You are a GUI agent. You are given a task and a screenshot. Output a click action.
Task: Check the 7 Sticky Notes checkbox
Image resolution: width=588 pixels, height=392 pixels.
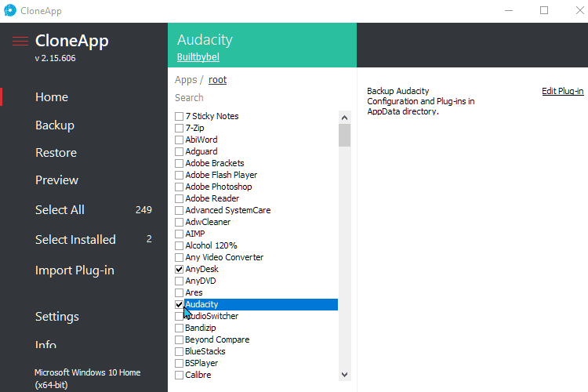click(180, 116)
